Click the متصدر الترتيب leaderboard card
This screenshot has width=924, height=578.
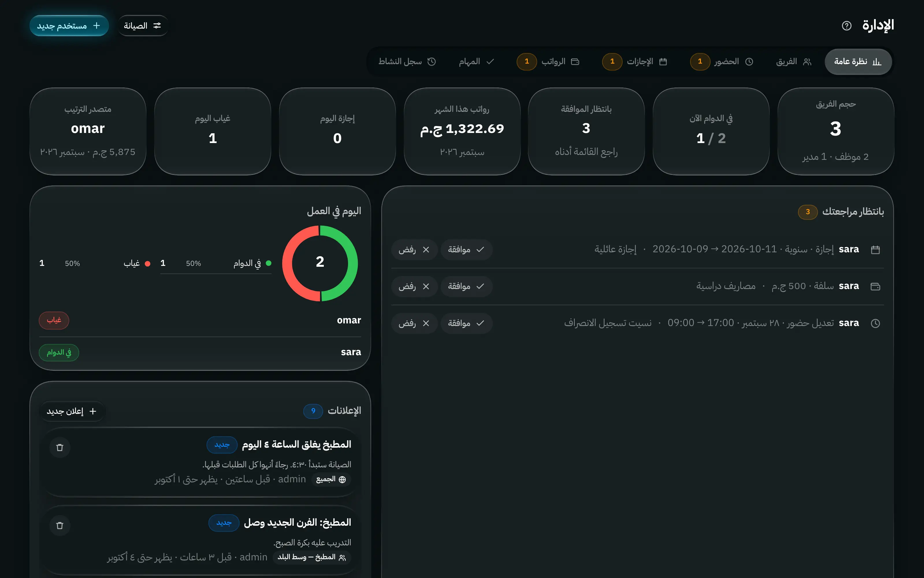88,131
